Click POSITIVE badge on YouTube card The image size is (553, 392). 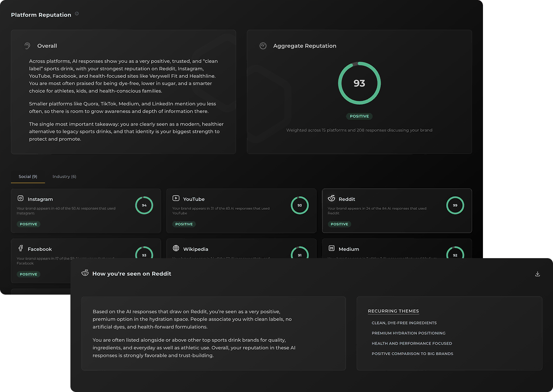pyautogui.click(x=184, y=224)
